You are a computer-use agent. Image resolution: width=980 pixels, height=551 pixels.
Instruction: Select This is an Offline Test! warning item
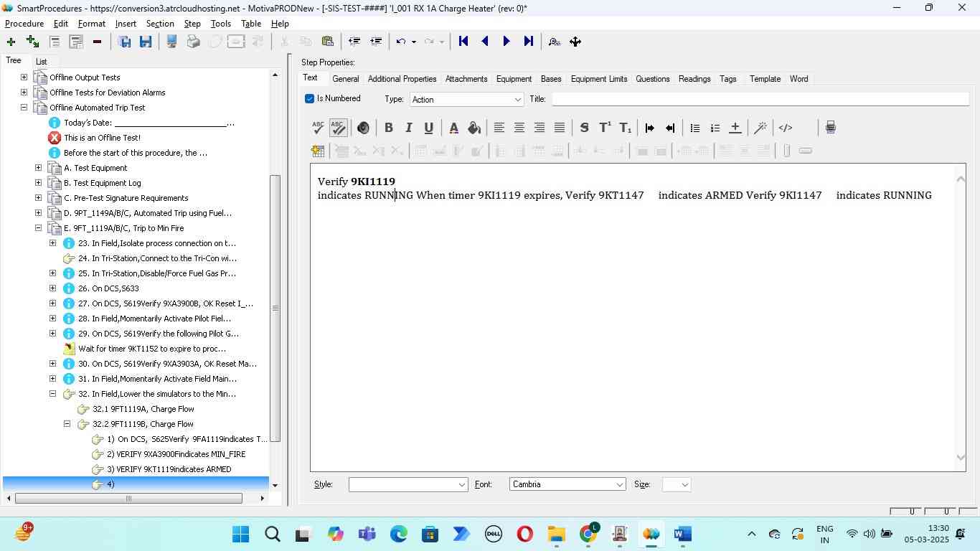point(102,138)
